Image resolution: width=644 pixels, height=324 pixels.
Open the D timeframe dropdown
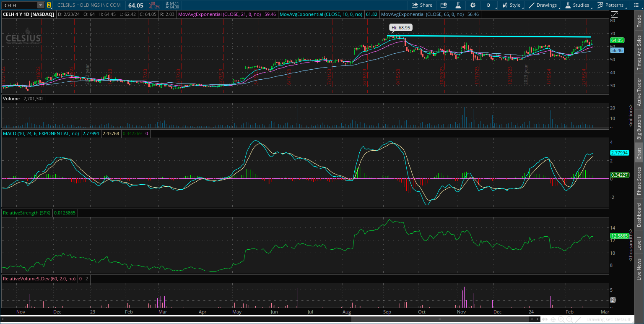488,5
